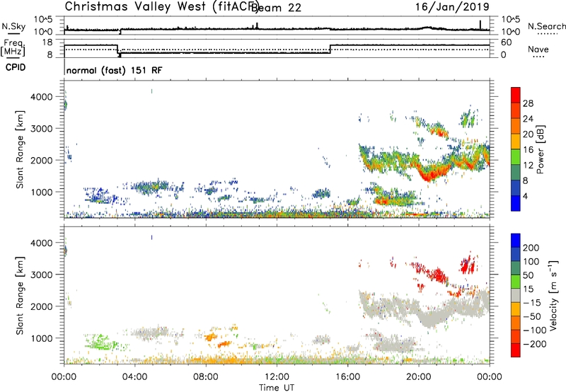Pick the light green 12–16 dB Power segment
This screenshot has width=566, height=392.
[x=516, y=157]
